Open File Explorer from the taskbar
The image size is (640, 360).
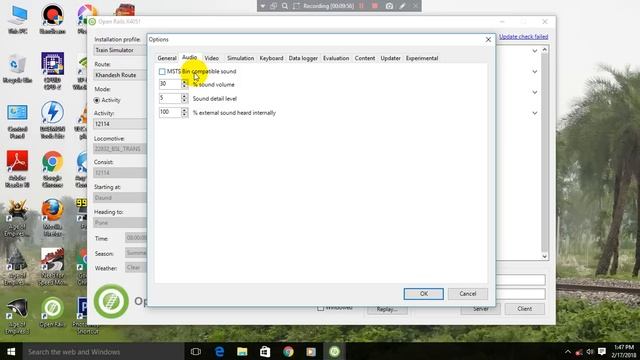[x=242, y=351]
